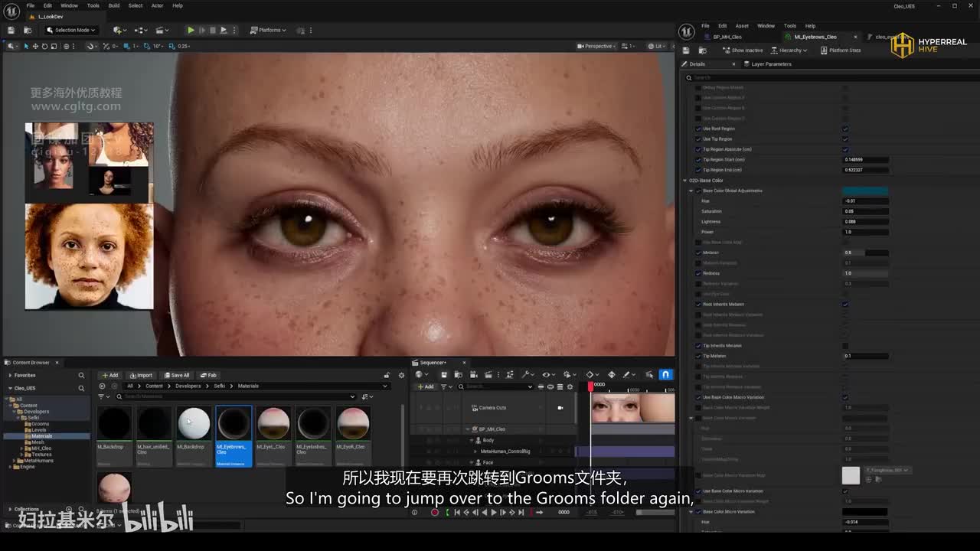Viewport: 980px width, 551px height.
Task: Open the Hierarchy dropdown
Action: click(x=789, y=51)
